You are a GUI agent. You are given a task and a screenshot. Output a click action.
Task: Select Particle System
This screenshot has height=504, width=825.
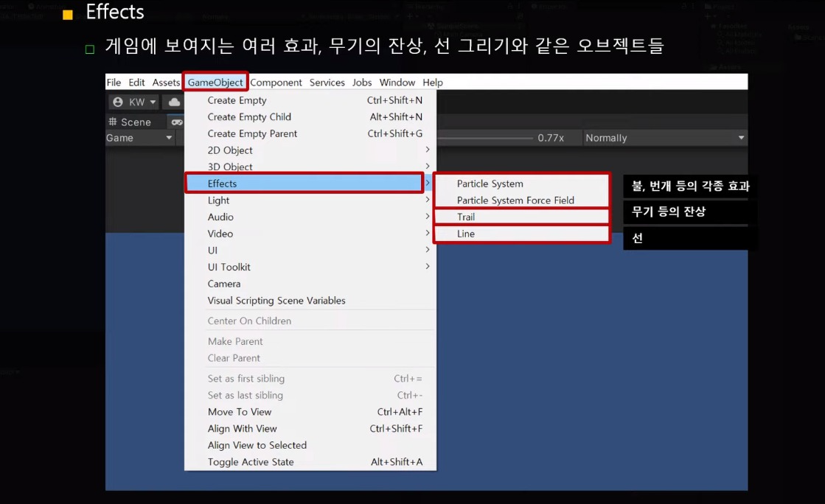tap(521, 183)
